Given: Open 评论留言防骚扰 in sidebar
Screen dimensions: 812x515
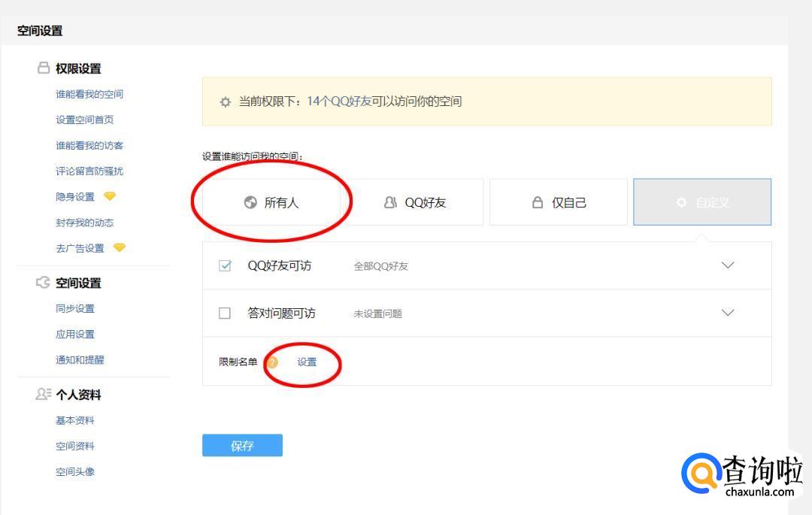Looking at the screenshot, I should 89,171.
